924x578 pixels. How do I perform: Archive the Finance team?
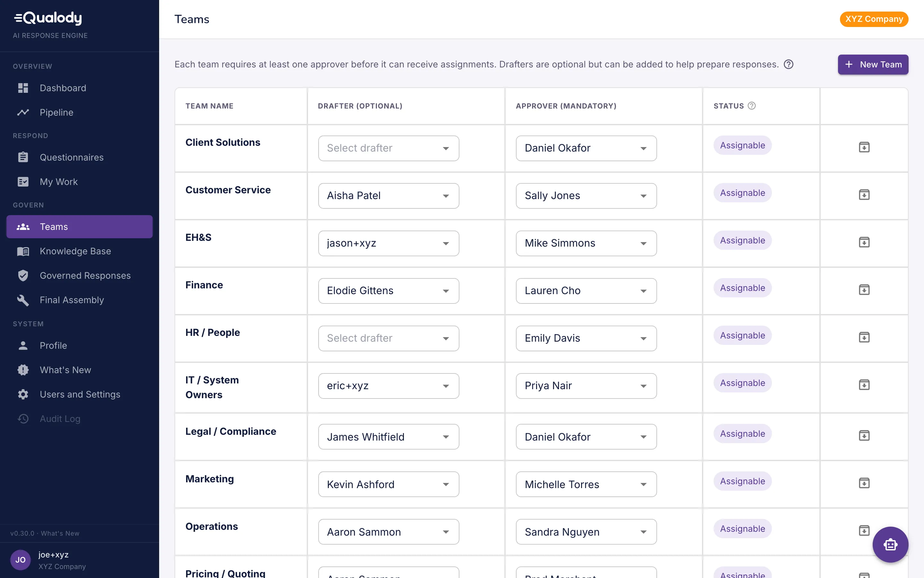[x=864, y=290]
